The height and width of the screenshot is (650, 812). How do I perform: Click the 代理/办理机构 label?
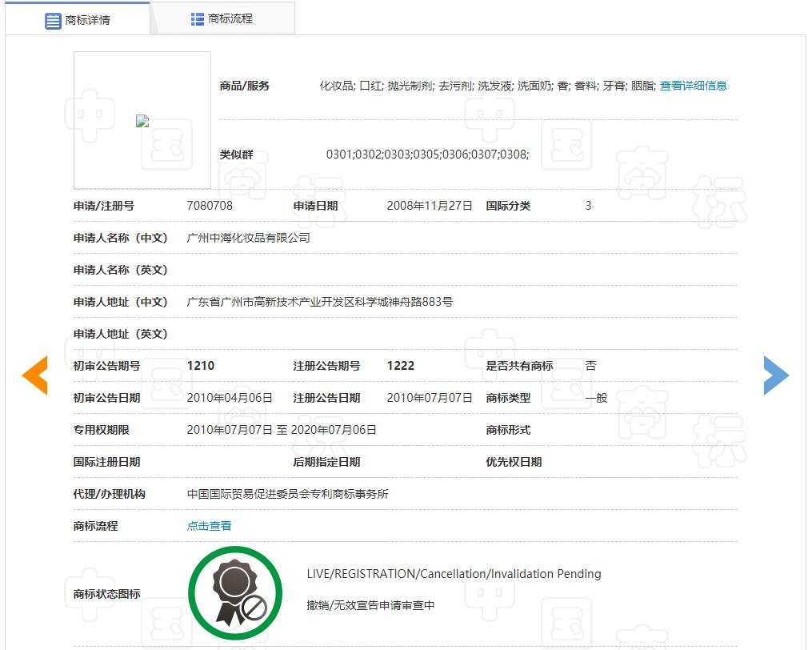pyautogui.click(x=110, y=494)
